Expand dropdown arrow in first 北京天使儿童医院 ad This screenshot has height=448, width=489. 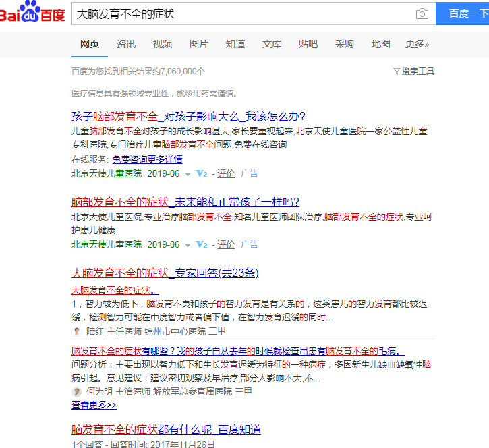point(188,174)
